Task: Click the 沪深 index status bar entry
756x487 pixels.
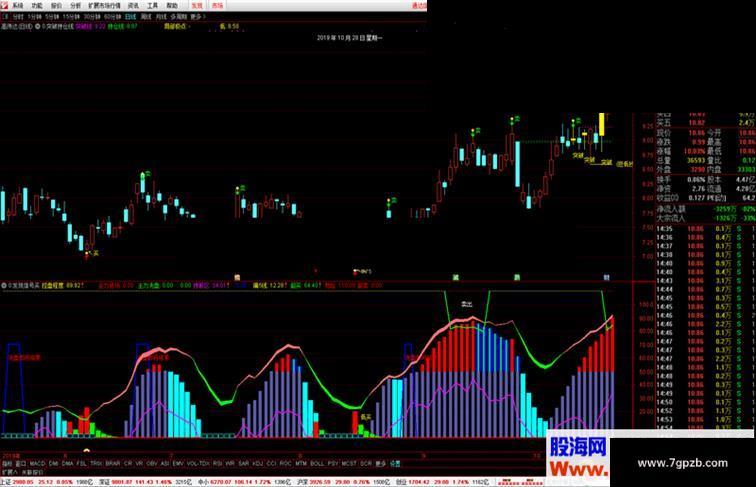Action: 343,482
